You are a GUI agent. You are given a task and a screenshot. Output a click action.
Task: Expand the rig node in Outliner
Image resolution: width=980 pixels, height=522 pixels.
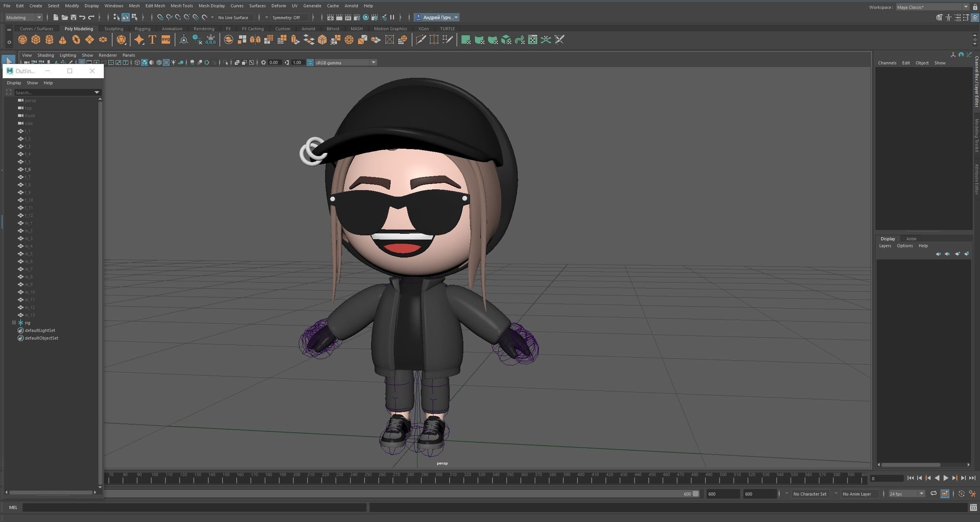coord(14,323)
